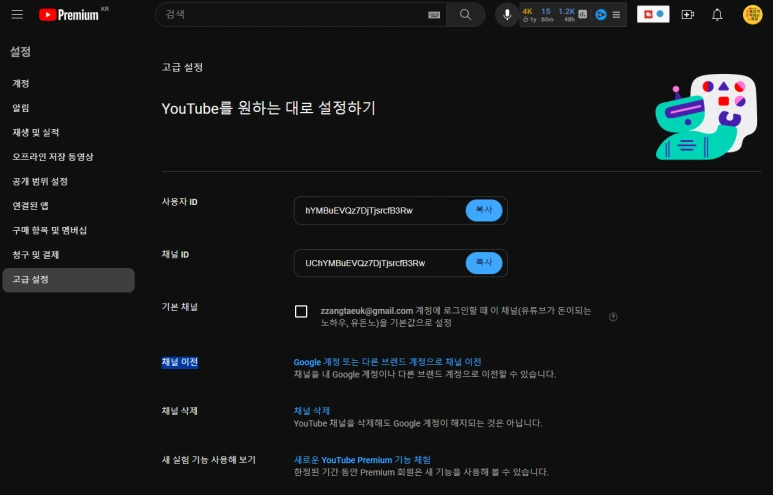
Task: Check the 기본 채널 default channel checkbox
Action: 301,311
